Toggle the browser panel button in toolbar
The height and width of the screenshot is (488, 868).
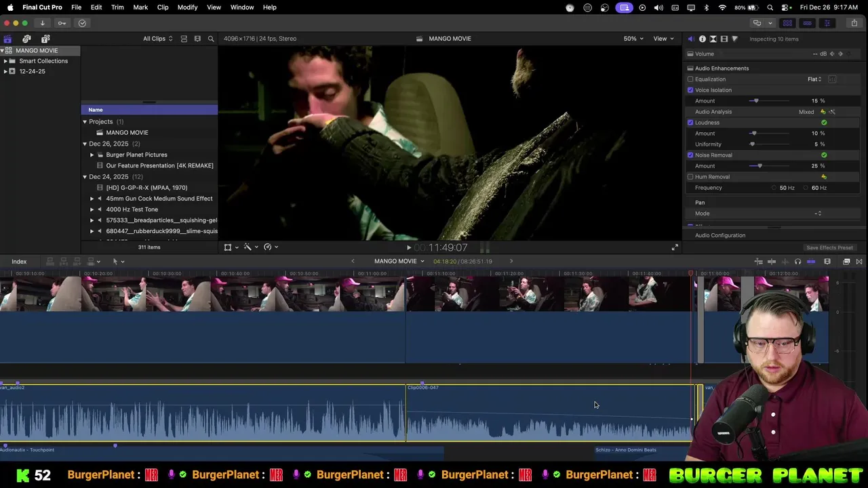(x=787, y=23)
